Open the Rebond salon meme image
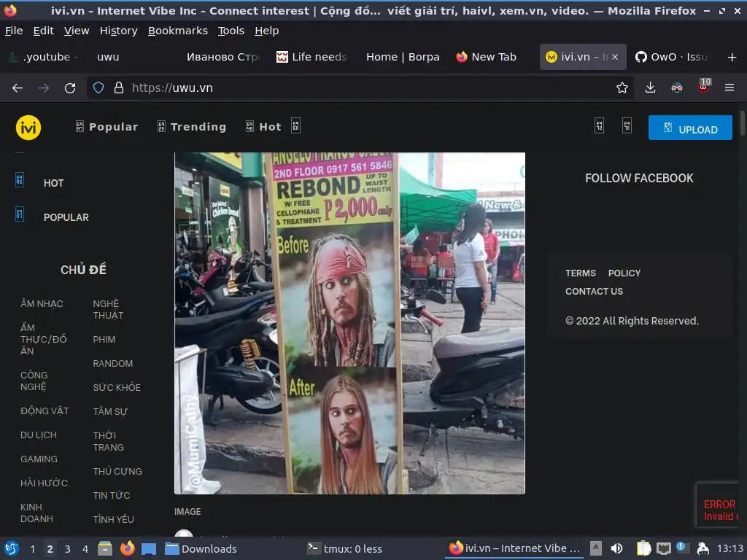Screen dimensions: 747x560 point(349,323)
